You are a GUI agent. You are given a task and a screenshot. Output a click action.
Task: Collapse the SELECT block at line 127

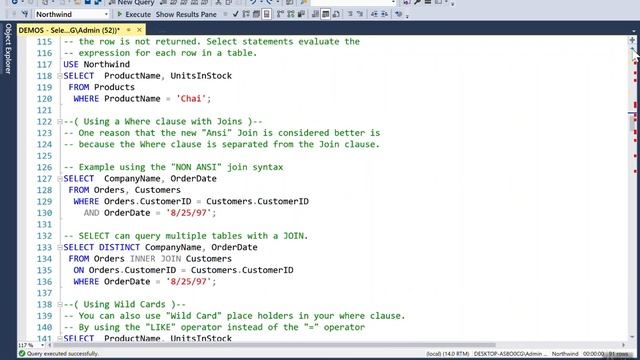coord(60,179)
